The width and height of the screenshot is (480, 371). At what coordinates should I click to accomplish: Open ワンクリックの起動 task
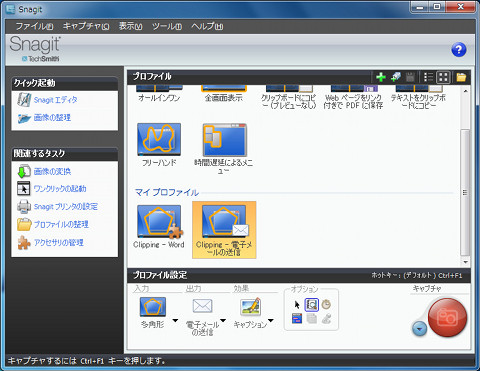coord(60,189)
